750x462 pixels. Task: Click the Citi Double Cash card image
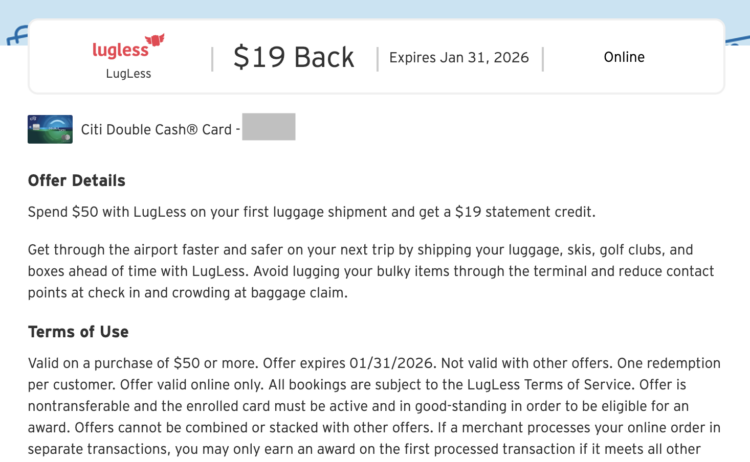coord(50,130)
